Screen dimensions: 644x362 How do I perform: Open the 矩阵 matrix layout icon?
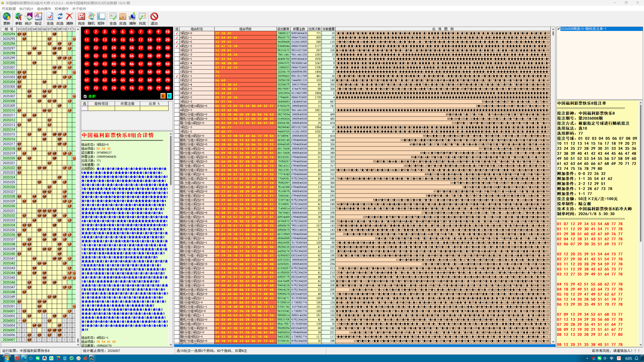pyautogui.click(x=101, y=17)
